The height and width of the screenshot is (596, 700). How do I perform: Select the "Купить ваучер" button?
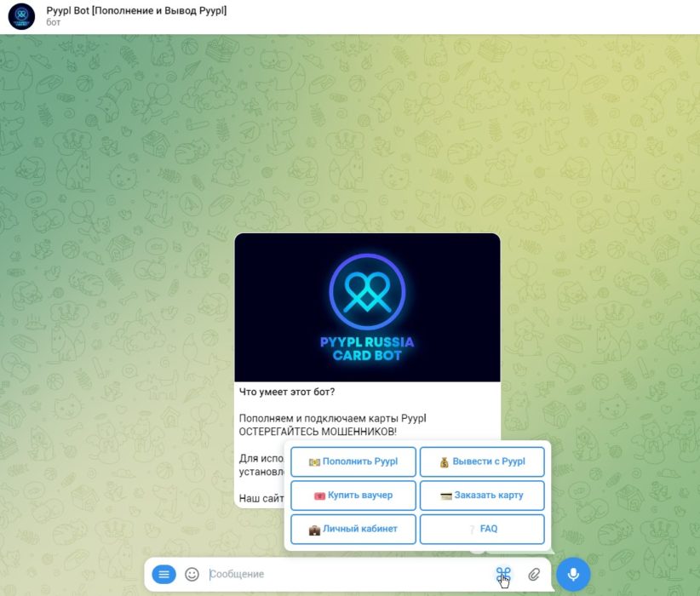(353, 495)
